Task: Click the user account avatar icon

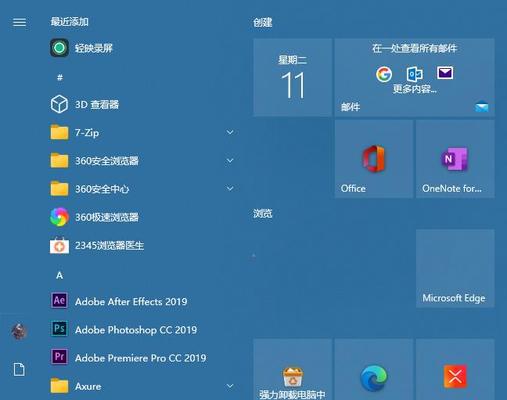Action: (19, 331)
